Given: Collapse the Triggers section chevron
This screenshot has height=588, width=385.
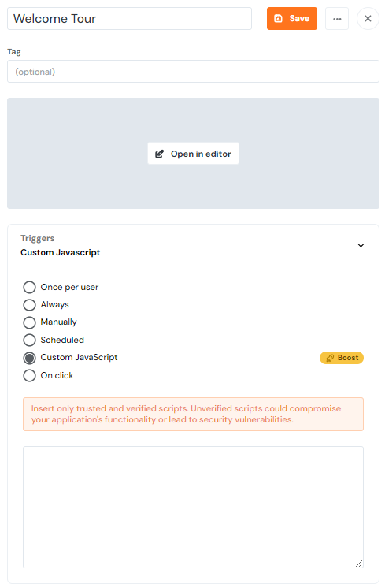Looking at the screenshot, I should pyautogui.click(x=361, y=245).
